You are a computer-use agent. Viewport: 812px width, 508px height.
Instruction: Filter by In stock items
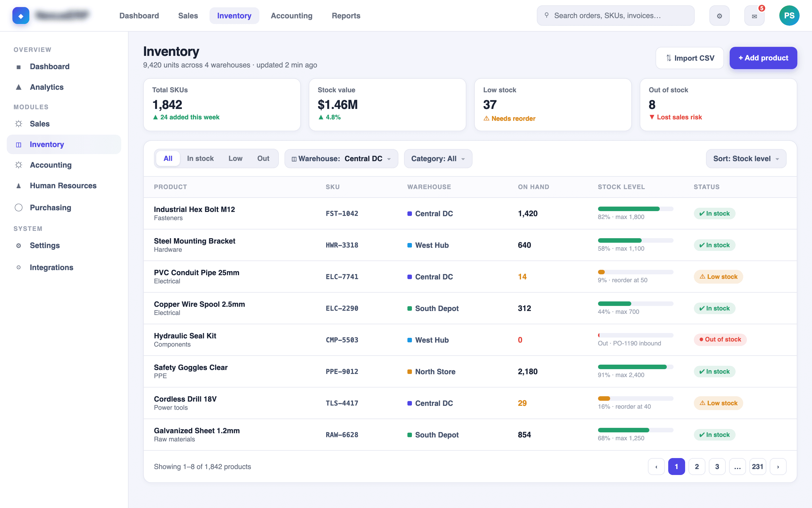point(200,159)
